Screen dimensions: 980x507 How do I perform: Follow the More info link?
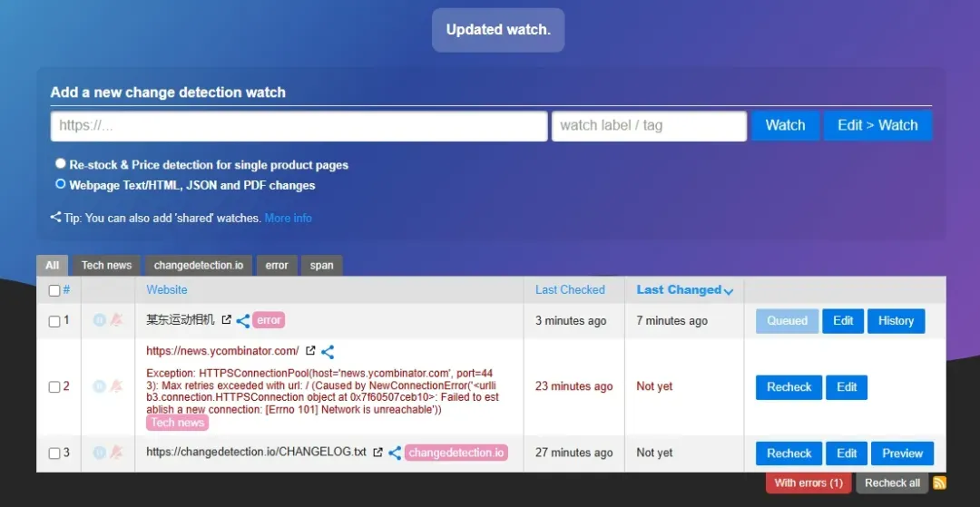tap(288, 219)
